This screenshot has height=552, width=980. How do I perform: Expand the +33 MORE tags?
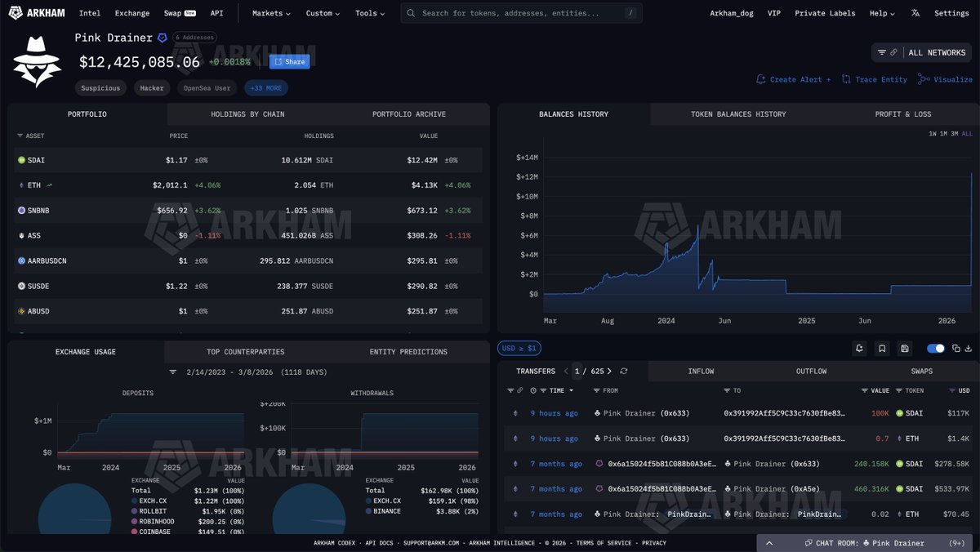(266, 87)
